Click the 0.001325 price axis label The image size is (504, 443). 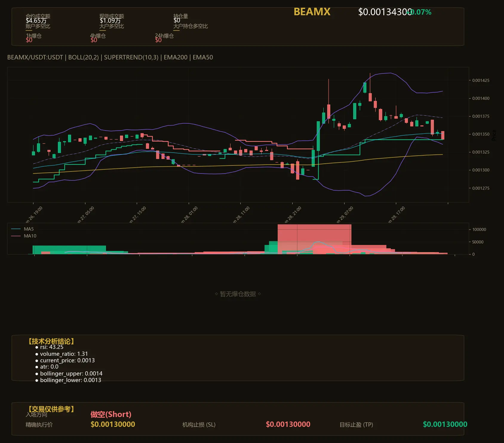click(481, 152)
